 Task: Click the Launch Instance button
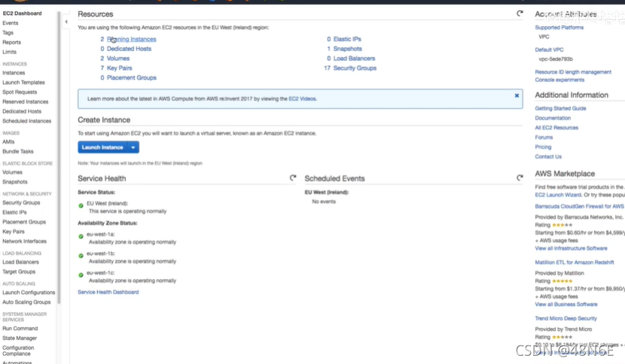(x=102, y=147)
